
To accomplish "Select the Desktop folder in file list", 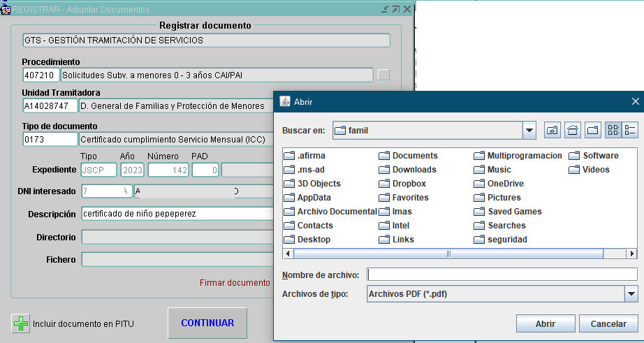I will (314, 240).
